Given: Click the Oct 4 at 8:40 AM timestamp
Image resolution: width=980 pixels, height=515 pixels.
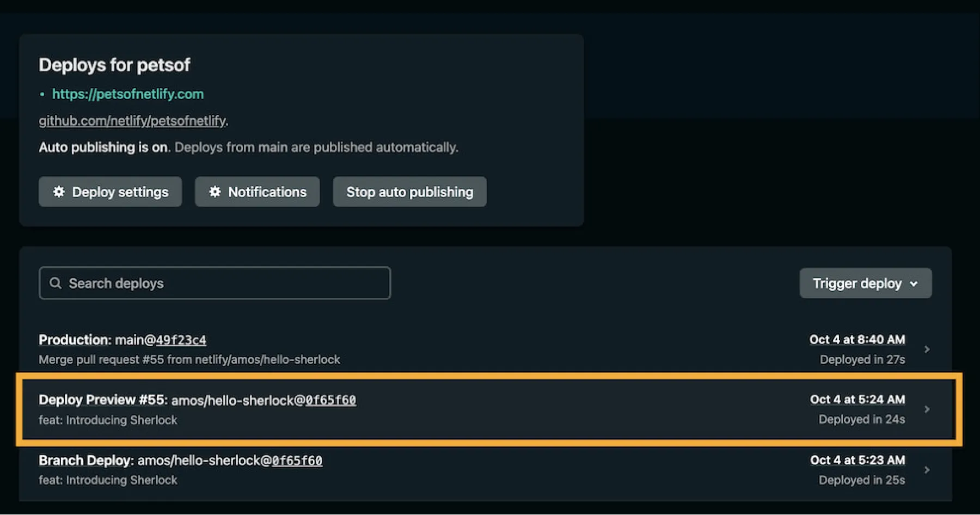Looking at the screenshot, I should click(x=857, y=340).
